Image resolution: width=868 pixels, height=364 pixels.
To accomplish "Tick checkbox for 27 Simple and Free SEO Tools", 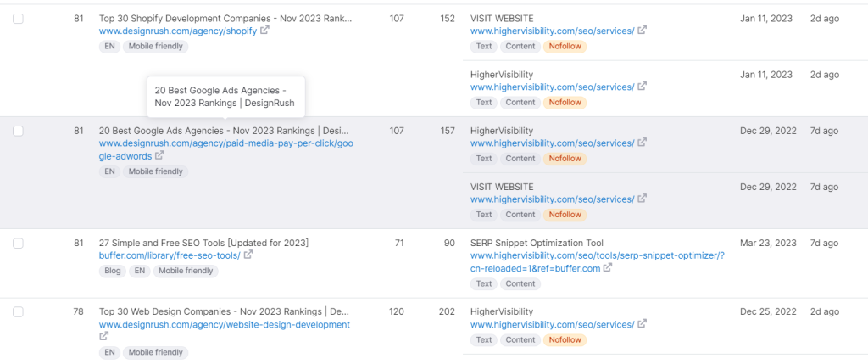I will click(19, 244).
